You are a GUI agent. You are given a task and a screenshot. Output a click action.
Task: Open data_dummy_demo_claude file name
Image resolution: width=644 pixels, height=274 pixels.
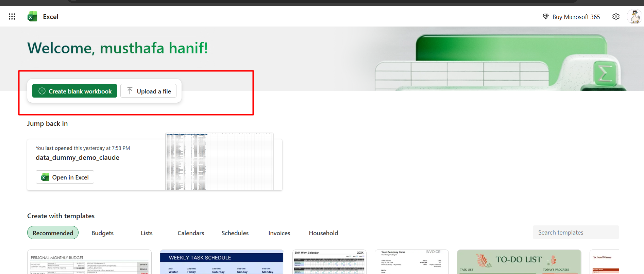tap(78, 157)
